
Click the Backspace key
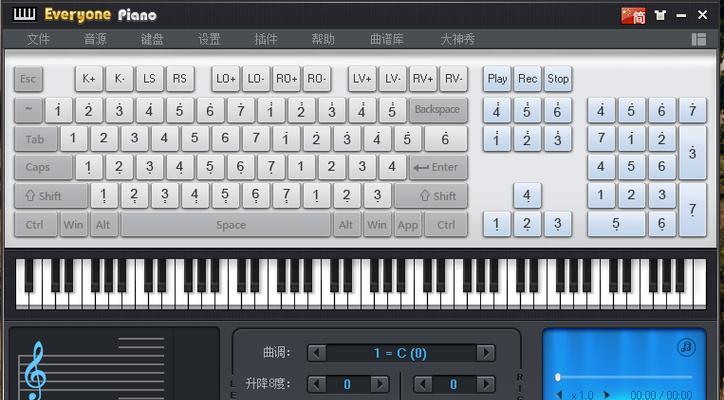point(438,110)
